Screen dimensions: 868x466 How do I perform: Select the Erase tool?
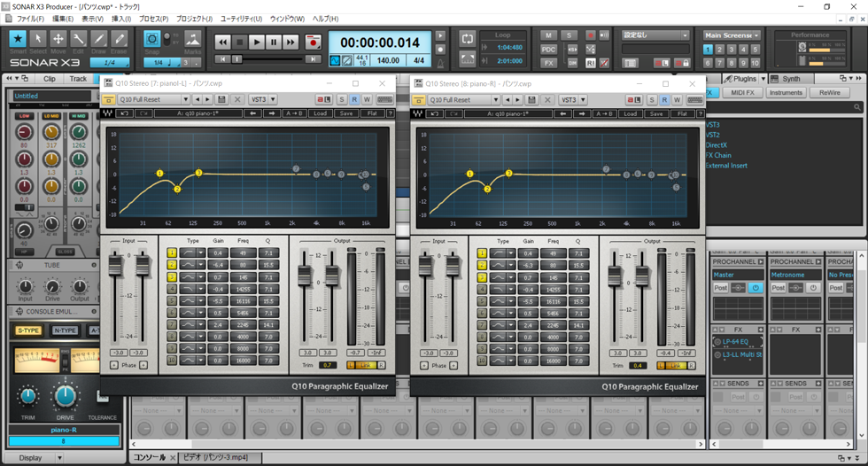click(x=119, y=39)
